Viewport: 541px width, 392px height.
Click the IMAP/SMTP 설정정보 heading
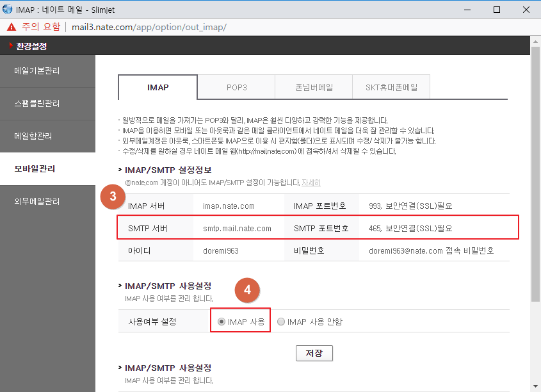[168, 170]
